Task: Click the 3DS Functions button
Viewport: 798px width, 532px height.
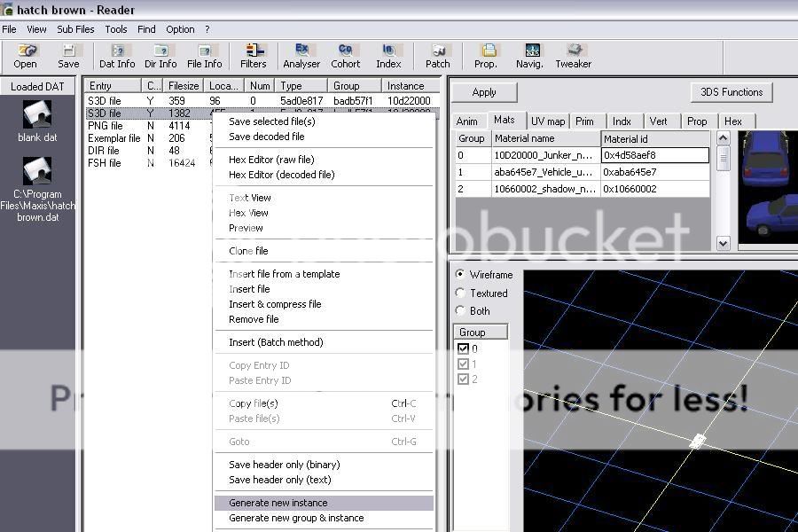Action: click(731, 92)
